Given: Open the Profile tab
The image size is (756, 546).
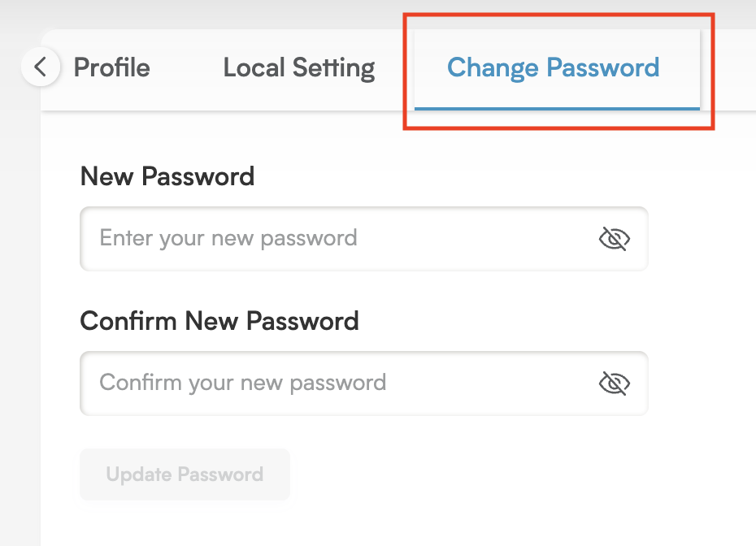Looking at the screenshot, I should point(111,67).
